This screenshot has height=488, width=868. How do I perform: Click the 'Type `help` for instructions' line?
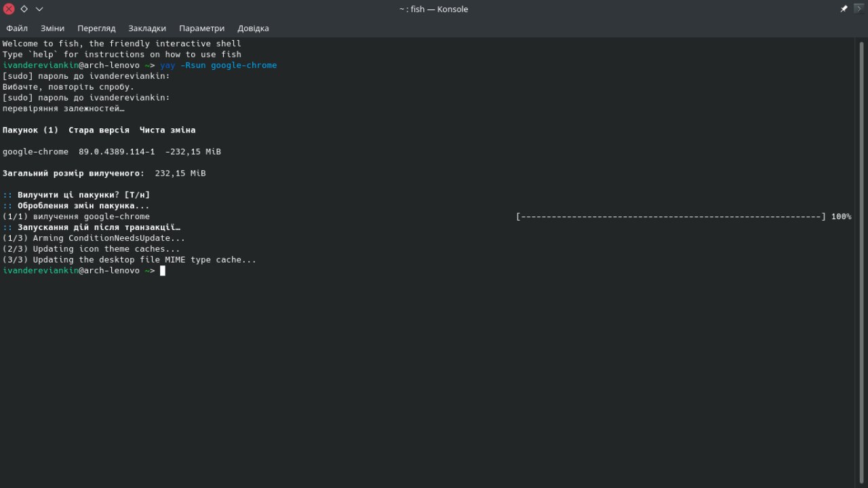point(122,54)
